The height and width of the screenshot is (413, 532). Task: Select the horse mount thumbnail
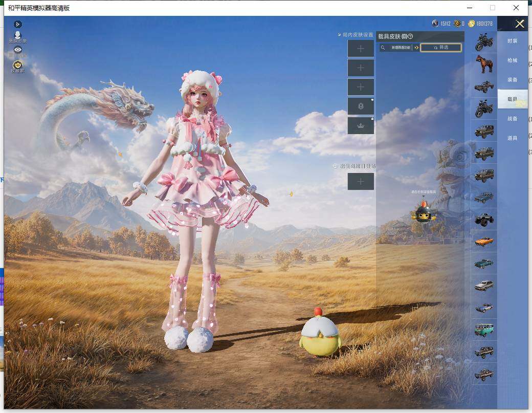click(484, 64)
